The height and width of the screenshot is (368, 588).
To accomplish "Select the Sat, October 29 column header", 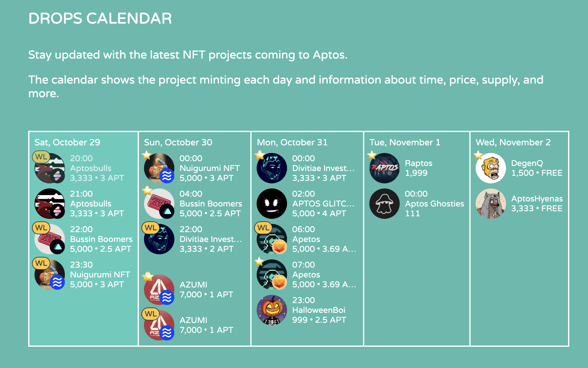I will tap(67, 142).
